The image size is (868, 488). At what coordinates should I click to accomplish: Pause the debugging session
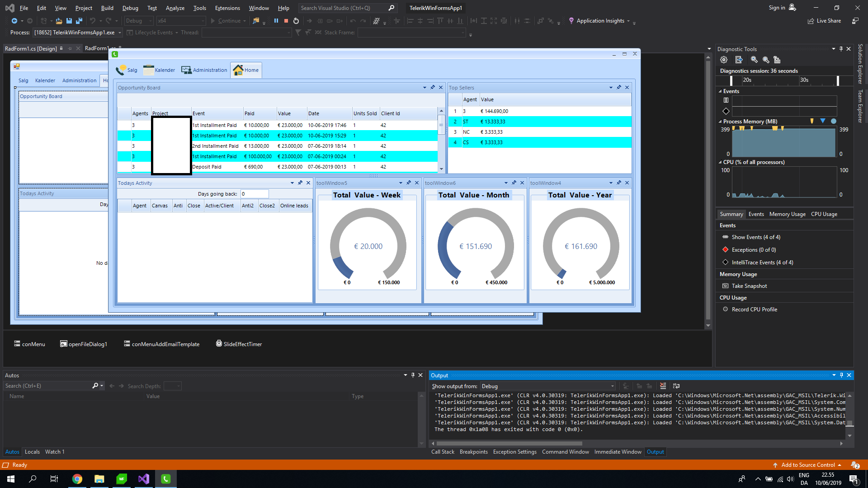(276, 21)
